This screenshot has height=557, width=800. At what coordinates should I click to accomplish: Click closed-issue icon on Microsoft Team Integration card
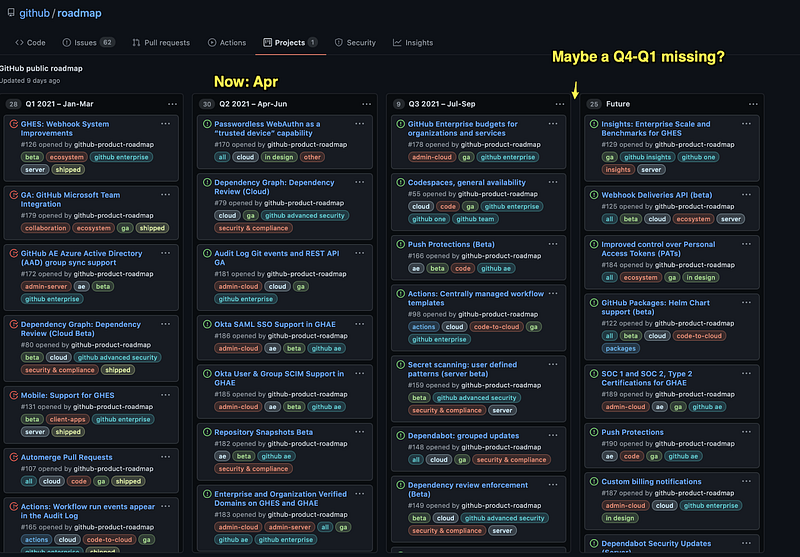(x=14, y=195)
